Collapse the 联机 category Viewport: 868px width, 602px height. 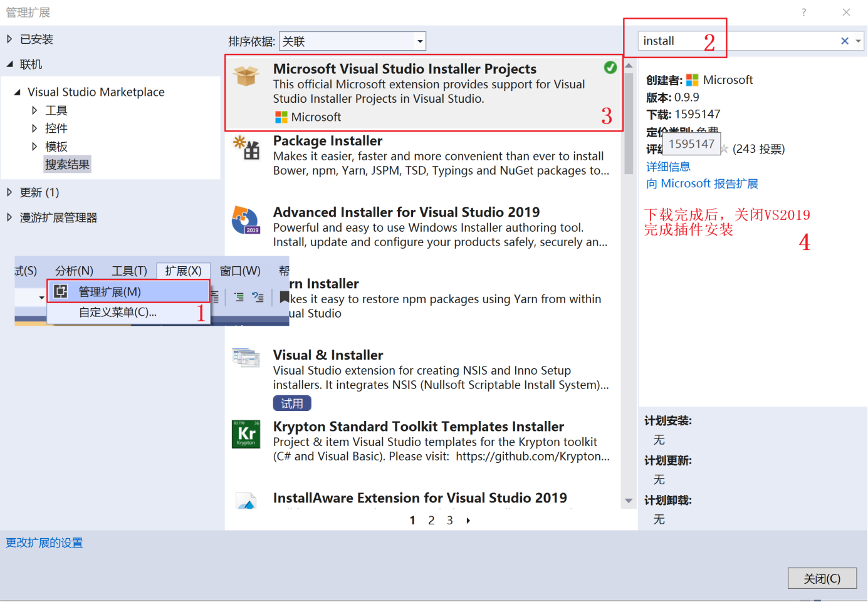point(9,64)
